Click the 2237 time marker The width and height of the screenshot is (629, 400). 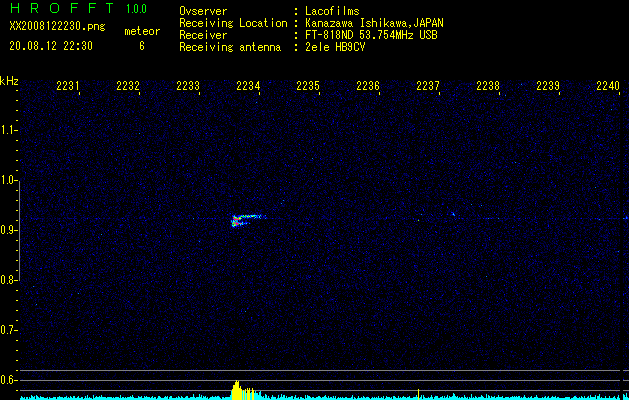(x=428, y=86)
